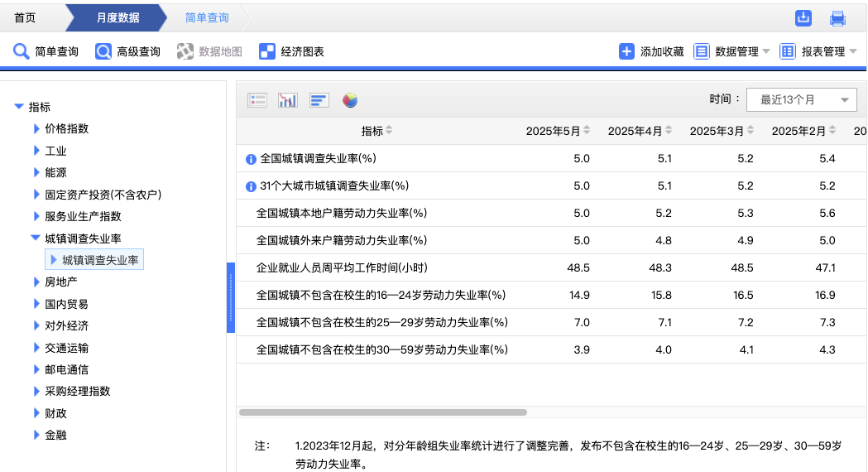Click the horizontal table scrollbar

coord(382,412)
